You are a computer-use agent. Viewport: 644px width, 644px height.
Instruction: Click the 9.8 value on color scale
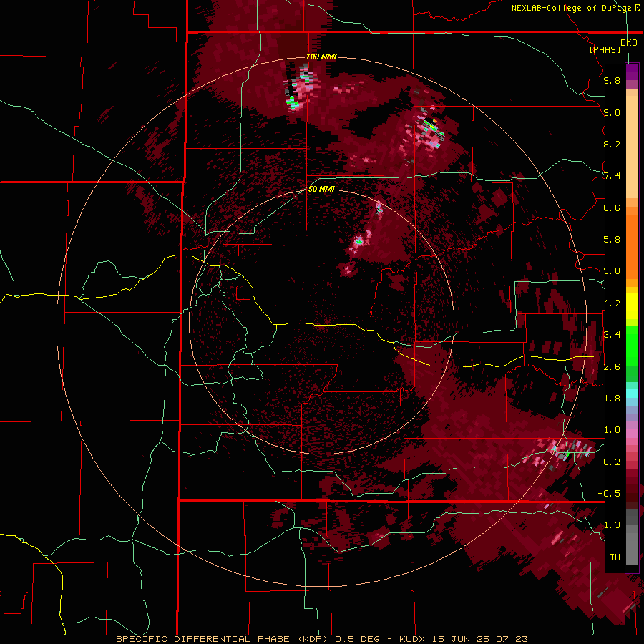point(612,80)
